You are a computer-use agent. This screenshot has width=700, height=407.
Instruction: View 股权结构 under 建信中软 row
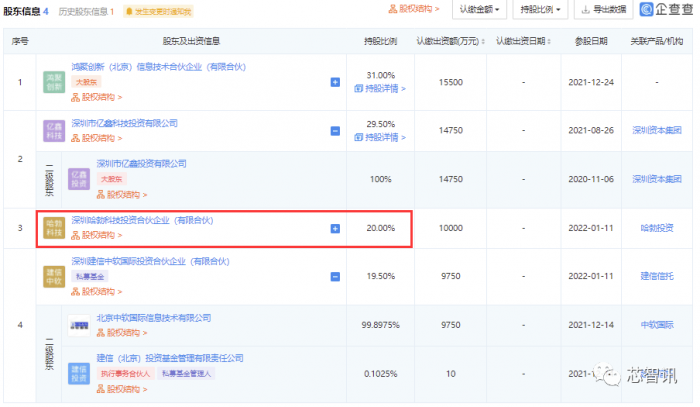96,292
